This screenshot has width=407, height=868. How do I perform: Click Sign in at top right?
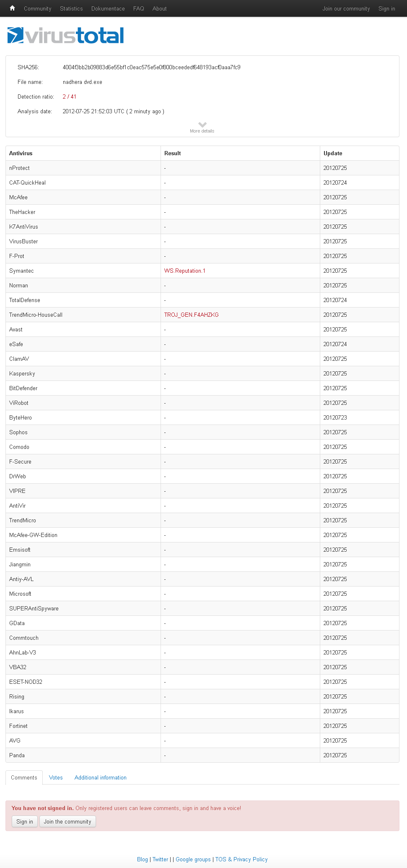(x=387, y=8)
